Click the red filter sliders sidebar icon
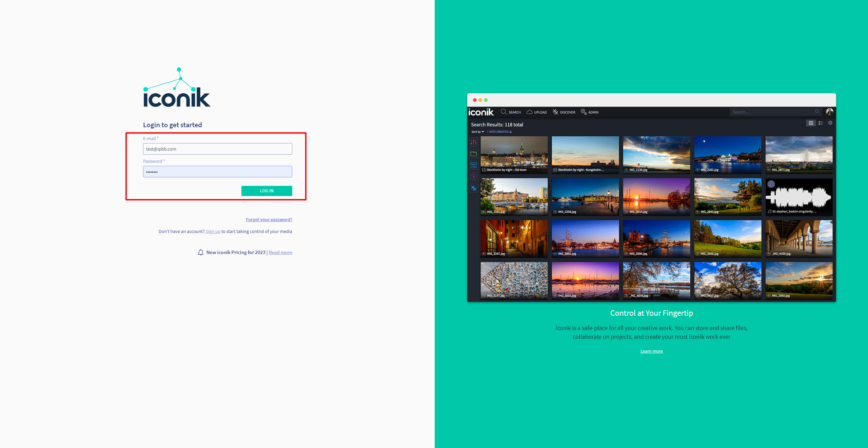 (474, 142)
